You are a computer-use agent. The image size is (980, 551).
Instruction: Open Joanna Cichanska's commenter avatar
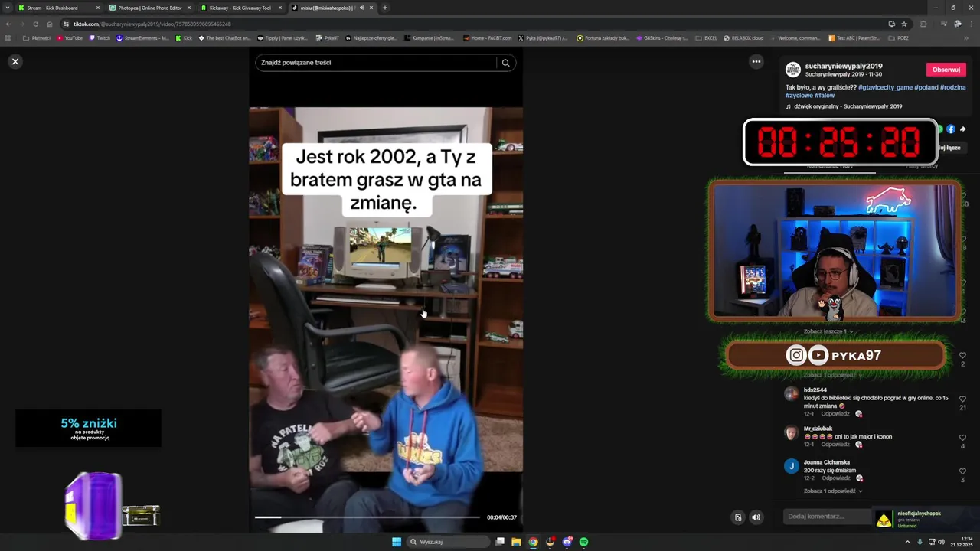coord(791,466)
